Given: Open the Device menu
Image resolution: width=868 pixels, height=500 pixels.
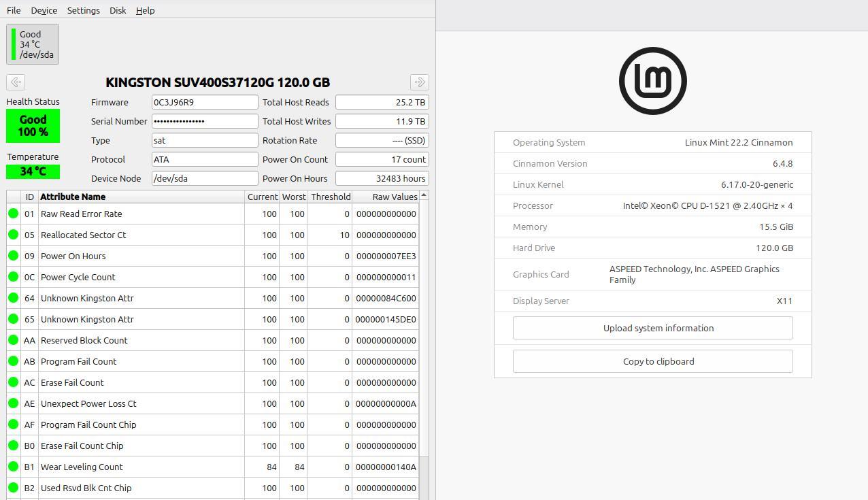Looking at the screenshot, I should tap(44, 10).
